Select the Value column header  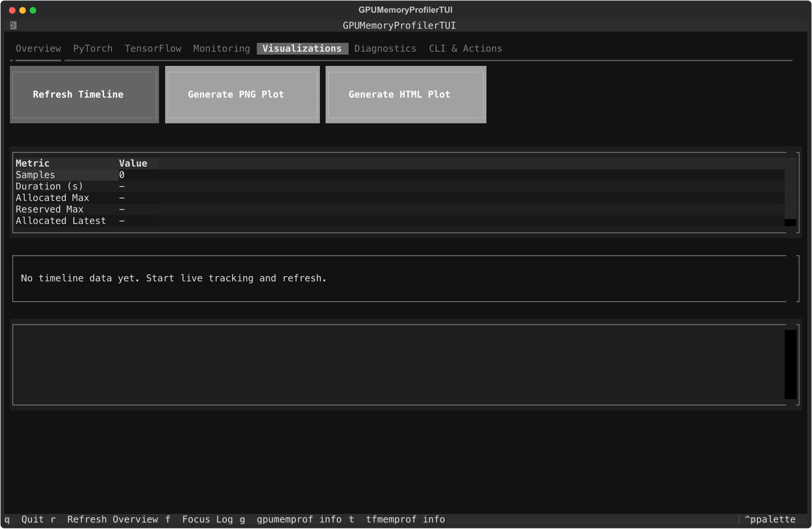(139, 163)
